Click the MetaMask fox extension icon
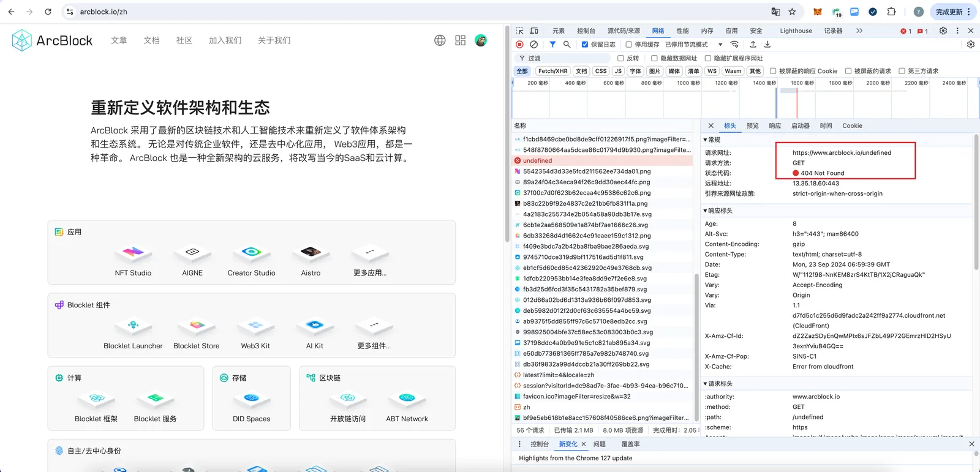Image resolution: width=980 pixels, height=472 pixels. (x=818, y=12)
